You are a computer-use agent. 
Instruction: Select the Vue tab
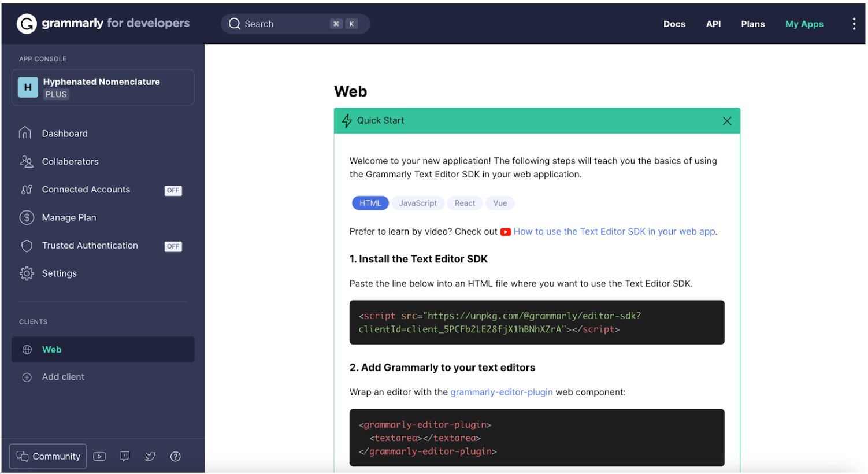500,203
